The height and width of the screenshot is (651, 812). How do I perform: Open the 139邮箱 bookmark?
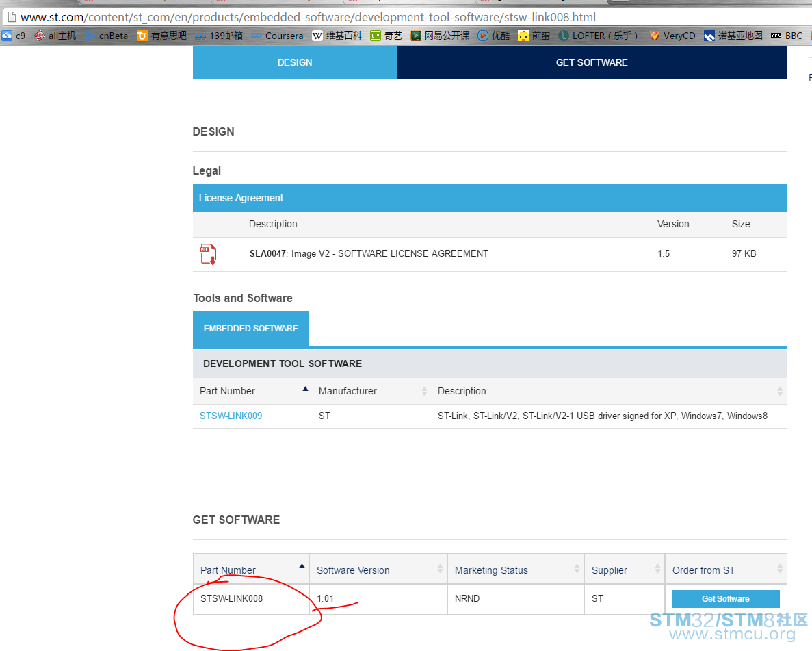pyautogui.click(x=219, y=36)
